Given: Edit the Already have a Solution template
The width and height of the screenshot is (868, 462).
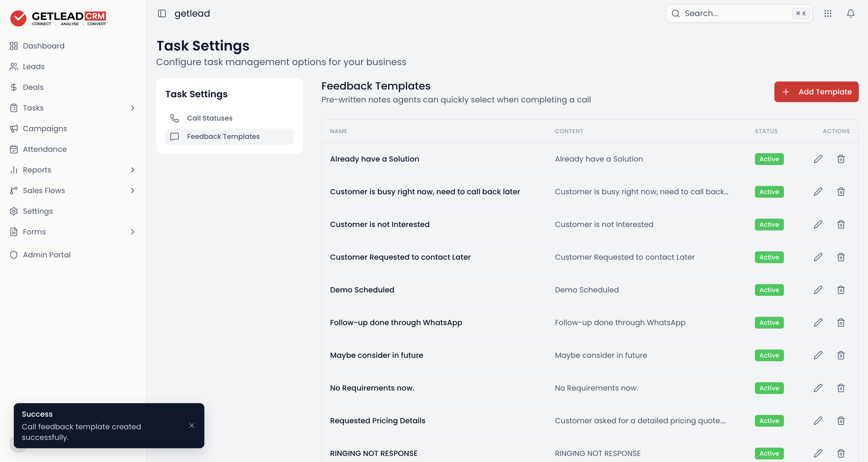Looking at the screenshot, I should pyautogui.click(x=818, y=159).
